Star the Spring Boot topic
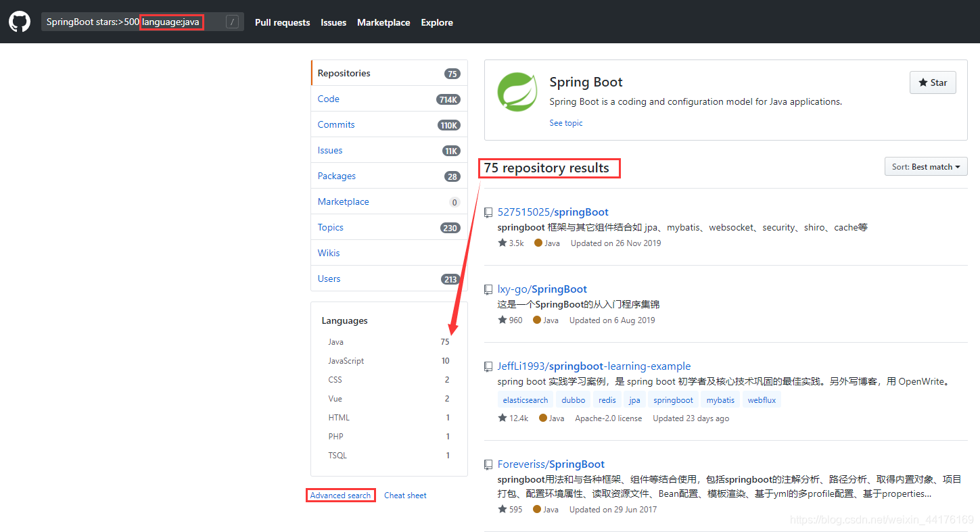 tap(933, 82)
